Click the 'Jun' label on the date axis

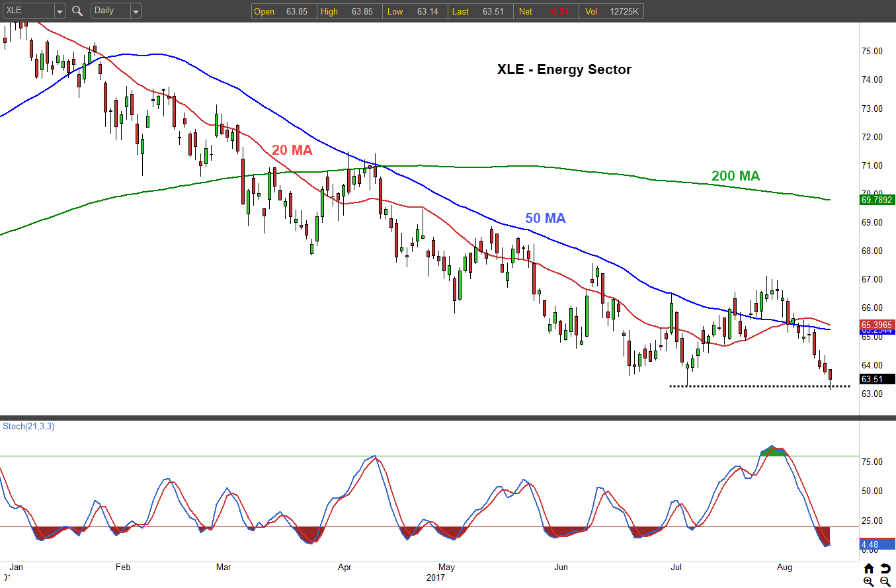[x=561, y=567]
